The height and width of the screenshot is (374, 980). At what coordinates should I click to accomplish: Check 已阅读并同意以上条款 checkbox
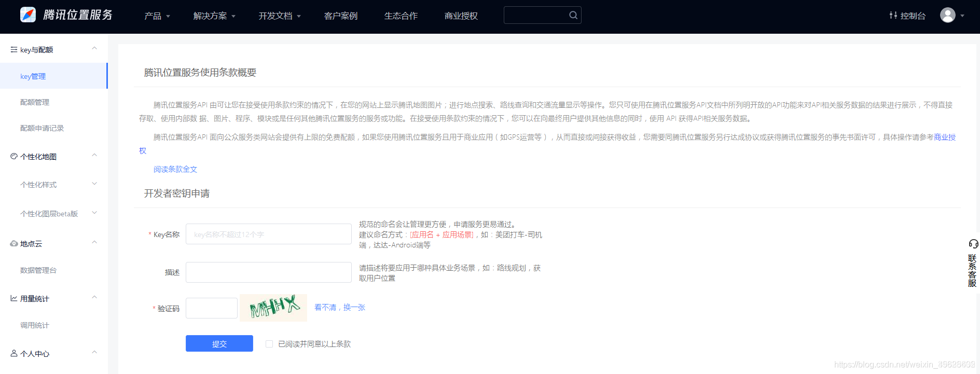coord(269,344)
